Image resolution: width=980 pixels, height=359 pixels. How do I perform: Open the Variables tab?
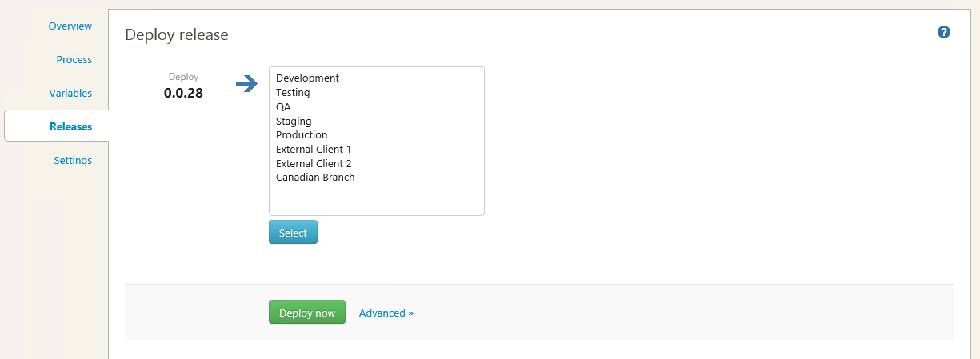point(70,94)
